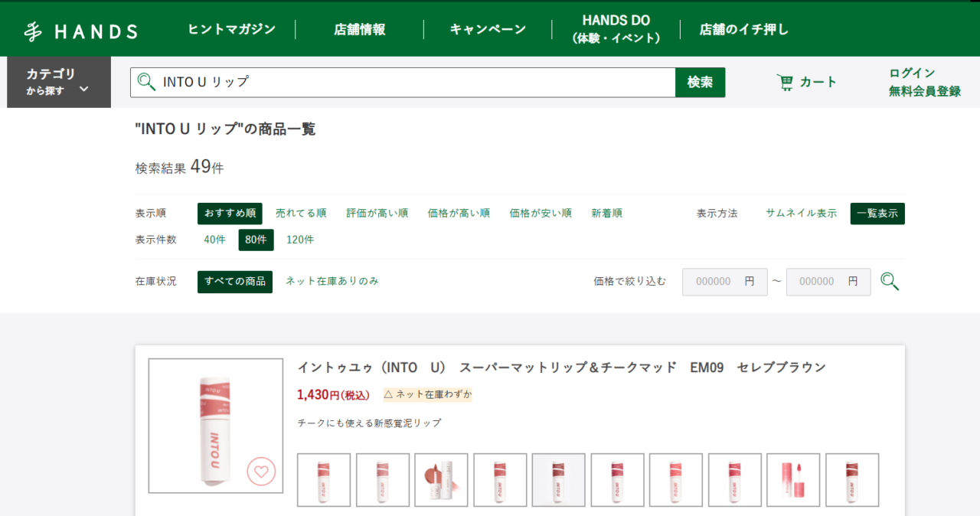Go to 店舗情報 in the top navigation
This screenshot has width=980, height=516.
coord(359,29)
